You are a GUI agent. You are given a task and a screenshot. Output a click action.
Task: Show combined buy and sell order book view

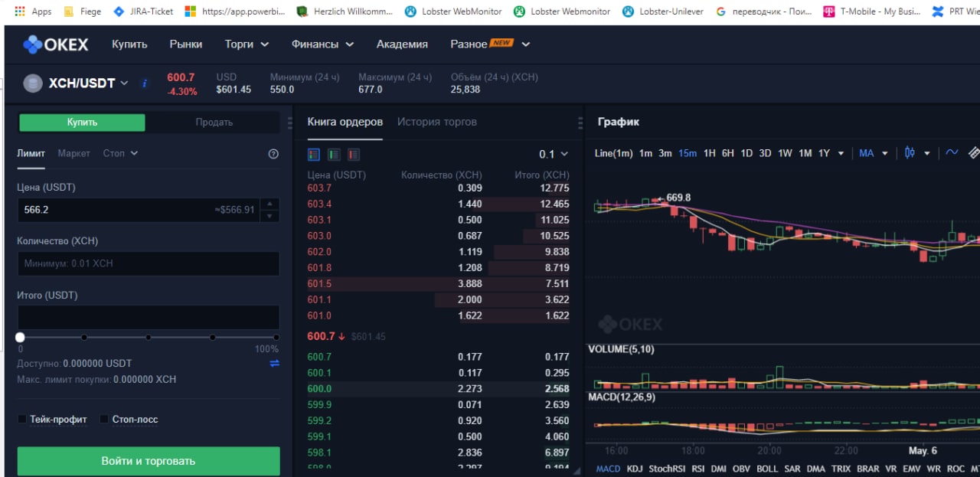pos(313,154)
